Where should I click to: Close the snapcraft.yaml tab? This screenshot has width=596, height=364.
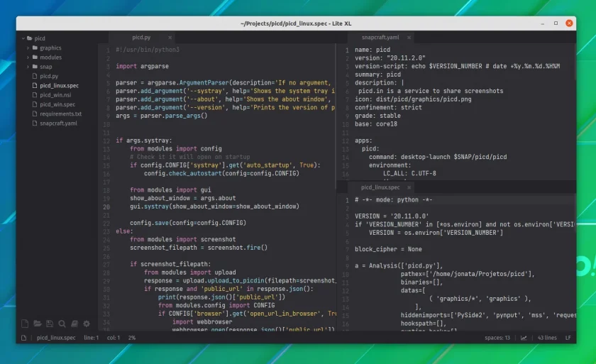pos(409,38)
